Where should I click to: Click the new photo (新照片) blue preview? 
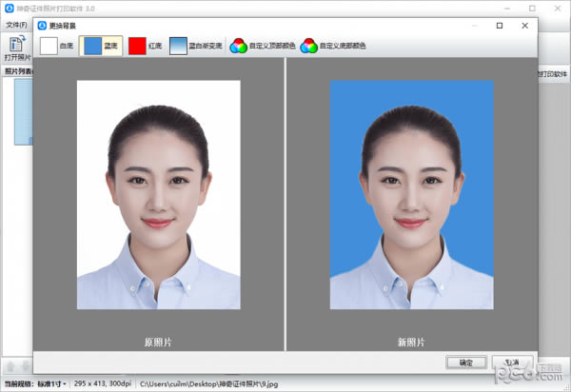[411, 195]
